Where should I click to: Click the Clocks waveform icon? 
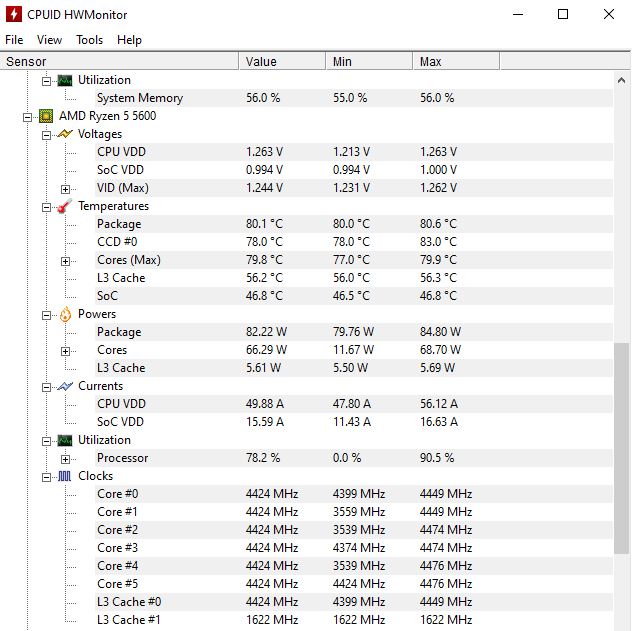click(x=65, y=476)
